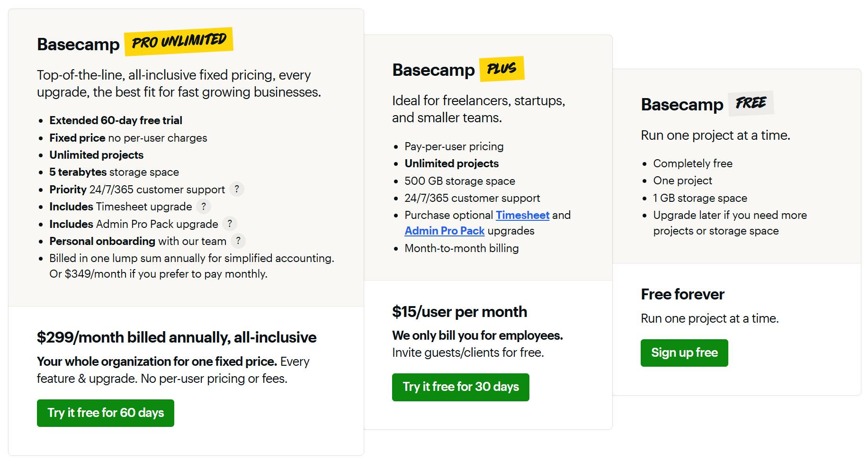Click the yellow PLUS badge next to Basecamp
868x461 pixels.
pyautogui.click(x=501, y=68)
